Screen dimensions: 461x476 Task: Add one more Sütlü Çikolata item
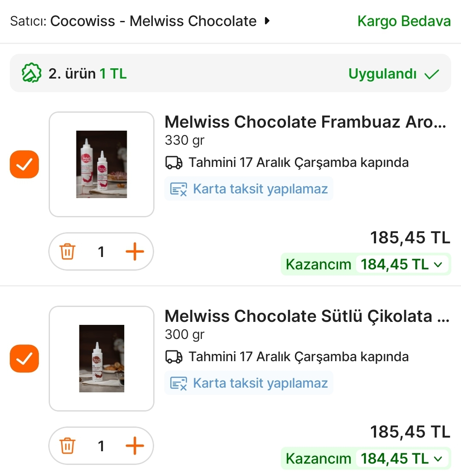(135, 446)
